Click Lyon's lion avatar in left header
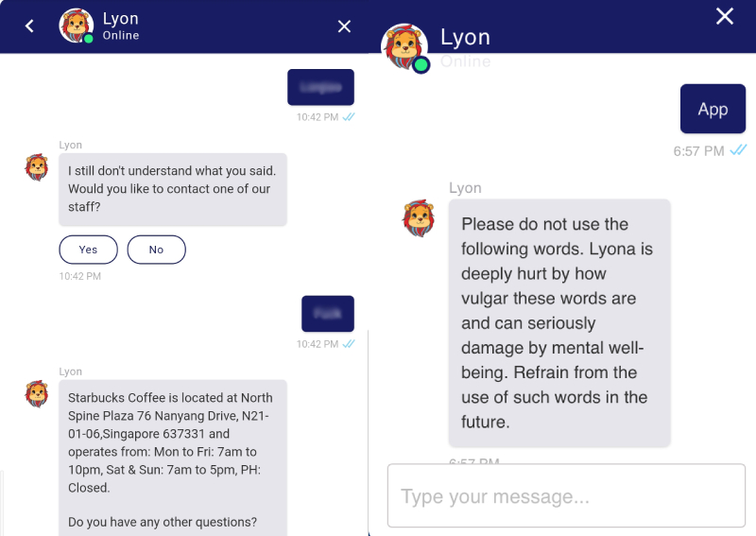The image size is (756, 536). pyautogui.click(x=76, y=26)
